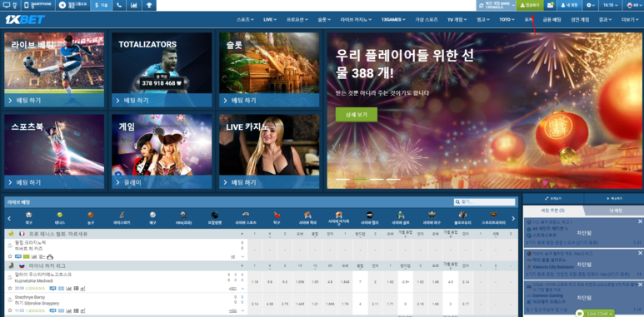This screenshot has height=317, width=644.
Task: Click 베팅 하기 under 슬롯 tile
Action: 269,101
